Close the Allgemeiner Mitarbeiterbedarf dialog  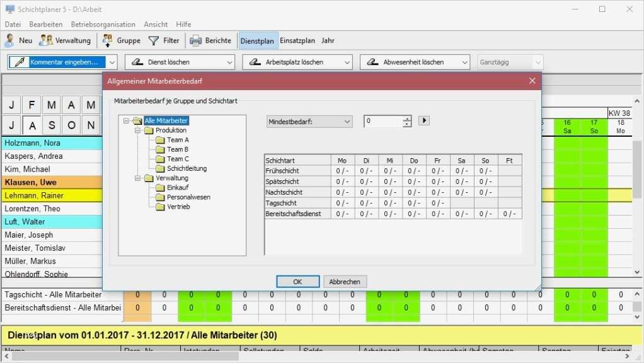coord(532,81)
